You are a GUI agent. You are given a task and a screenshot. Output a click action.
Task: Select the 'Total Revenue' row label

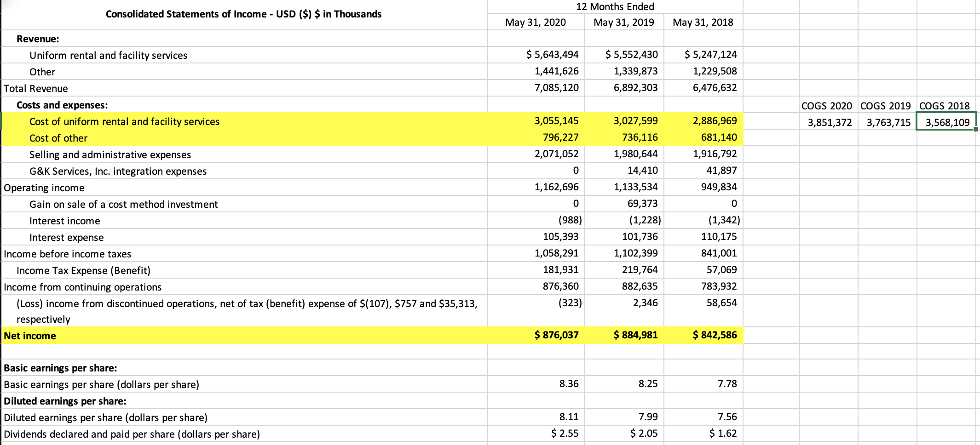click(x=36, y=88)
